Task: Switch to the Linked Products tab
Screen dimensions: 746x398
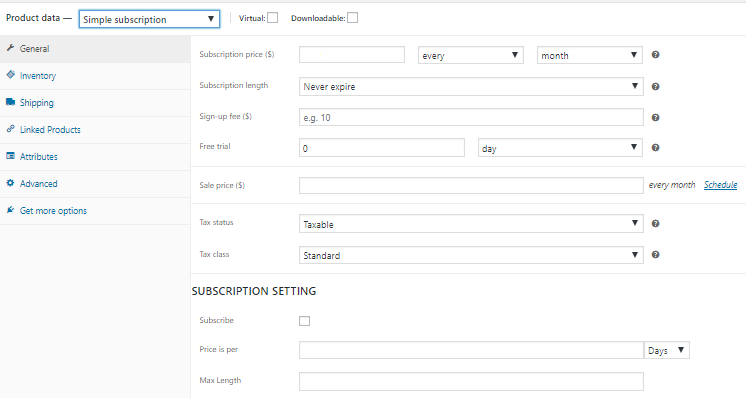Action: tap(95, 130)
